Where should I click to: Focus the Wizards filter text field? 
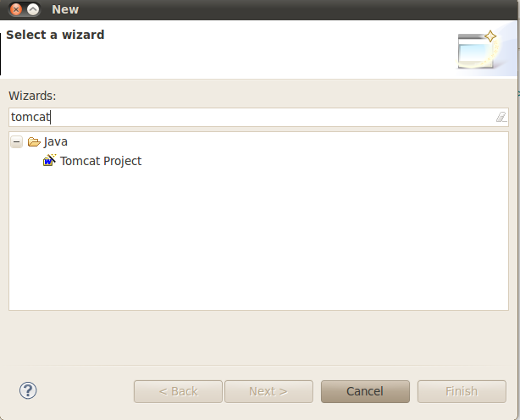[258, 117]
